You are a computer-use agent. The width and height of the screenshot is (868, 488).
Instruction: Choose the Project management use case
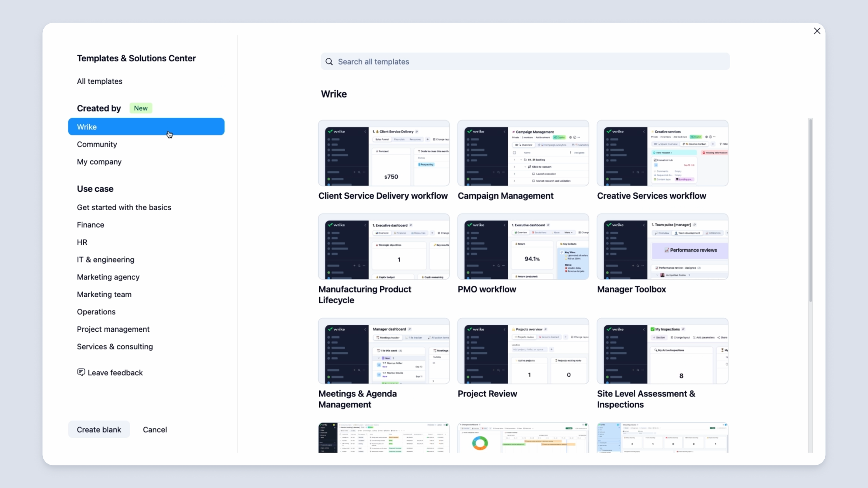[113, 329]
